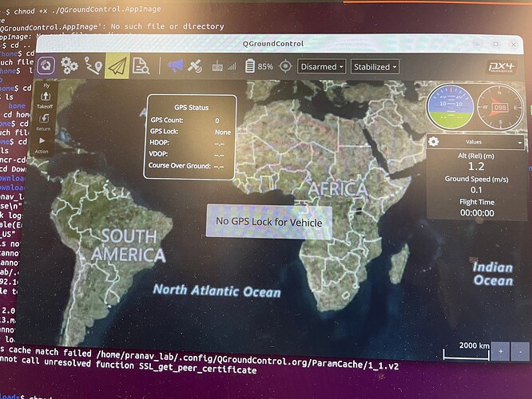
Task: Click the 2000 km map scale
Action: [466, 351]
